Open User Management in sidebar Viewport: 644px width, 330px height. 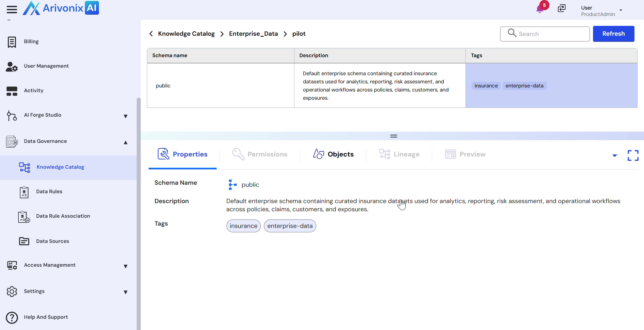[x=46, y=66]
